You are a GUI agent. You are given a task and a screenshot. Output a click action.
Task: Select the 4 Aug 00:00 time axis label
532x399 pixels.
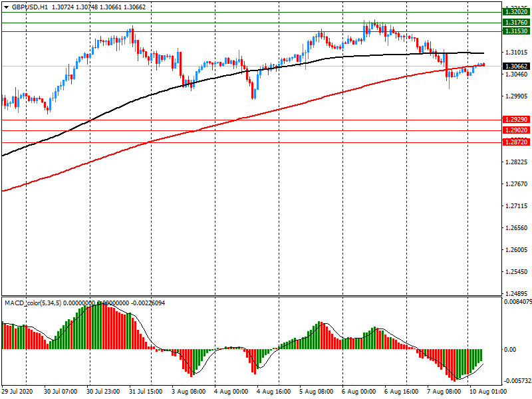pos(231,392)
